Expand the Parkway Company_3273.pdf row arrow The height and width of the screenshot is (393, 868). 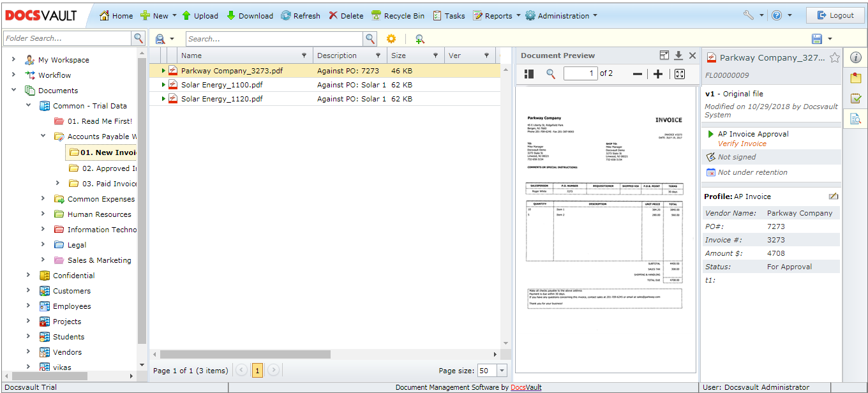pyautogui.click(x=163, y=71)
